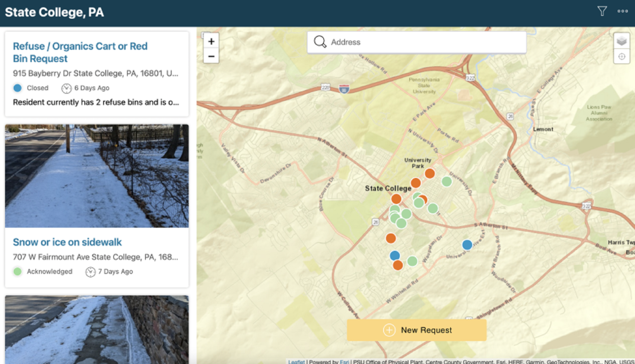Select the 707 W Fairmount Ave address text

[95, 257]
